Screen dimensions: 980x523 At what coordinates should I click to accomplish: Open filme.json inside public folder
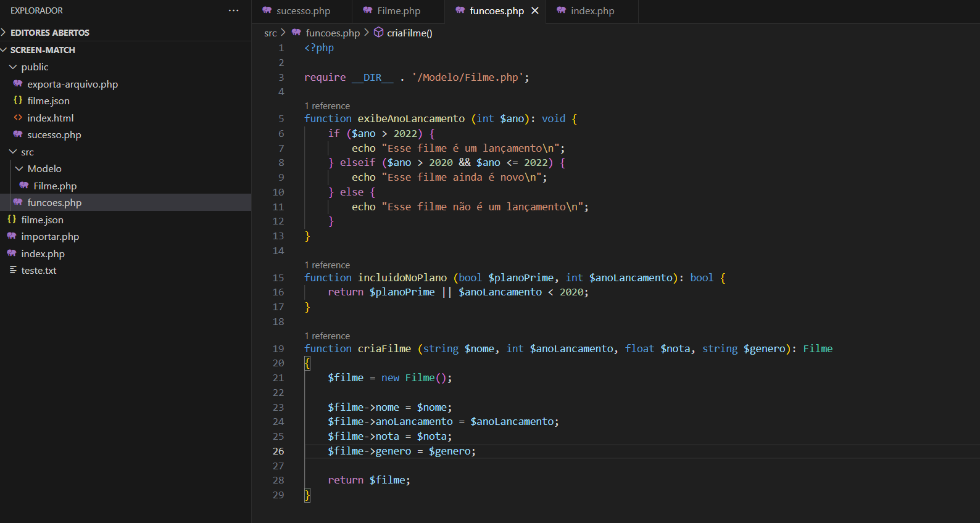click(48, 101)
